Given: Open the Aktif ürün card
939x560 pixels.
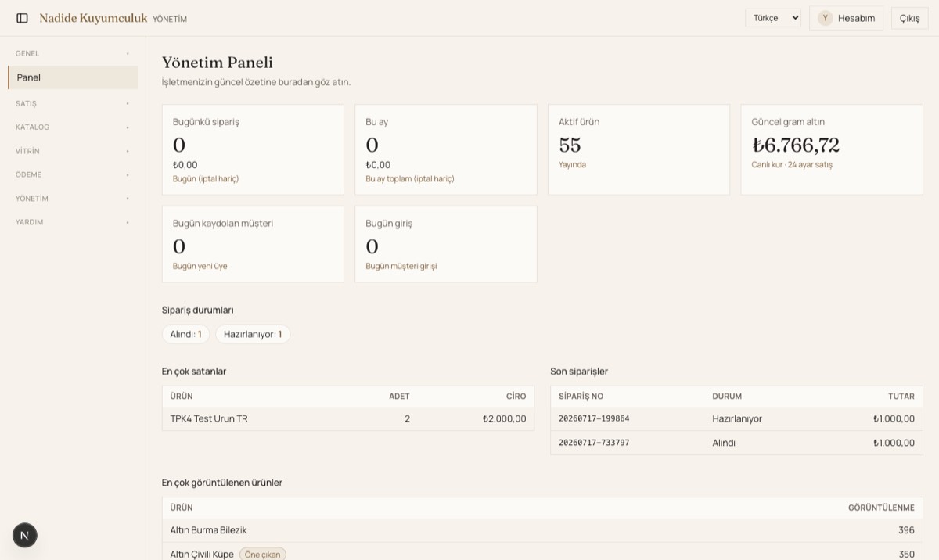Looking at the screenshot, I should 639,149.
